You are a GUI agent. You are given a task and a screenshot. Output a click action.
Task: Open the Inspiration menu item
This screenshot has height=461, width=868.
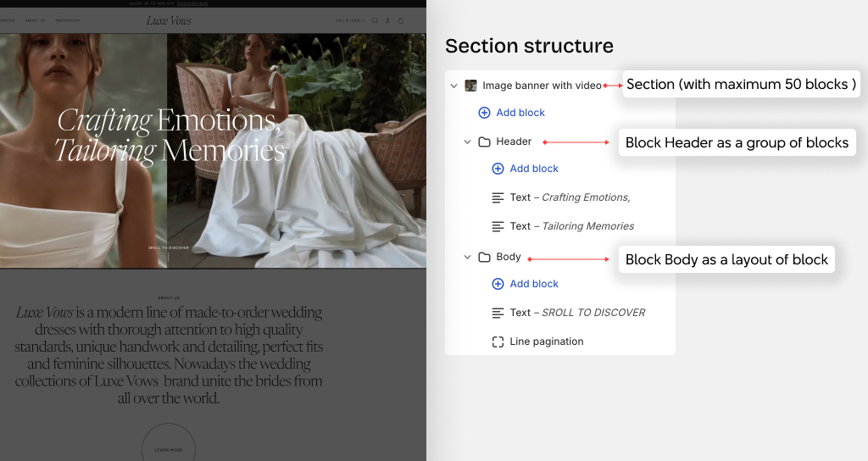(68, 20)
